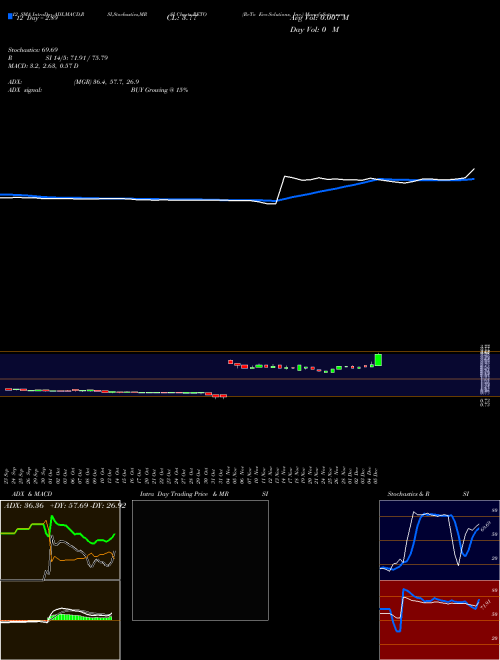This screenshot has height=660, width=500.
Task: Click the 'MACD: 3.2, 2.68, 0.57 D' line
Action: coord(43,66)
